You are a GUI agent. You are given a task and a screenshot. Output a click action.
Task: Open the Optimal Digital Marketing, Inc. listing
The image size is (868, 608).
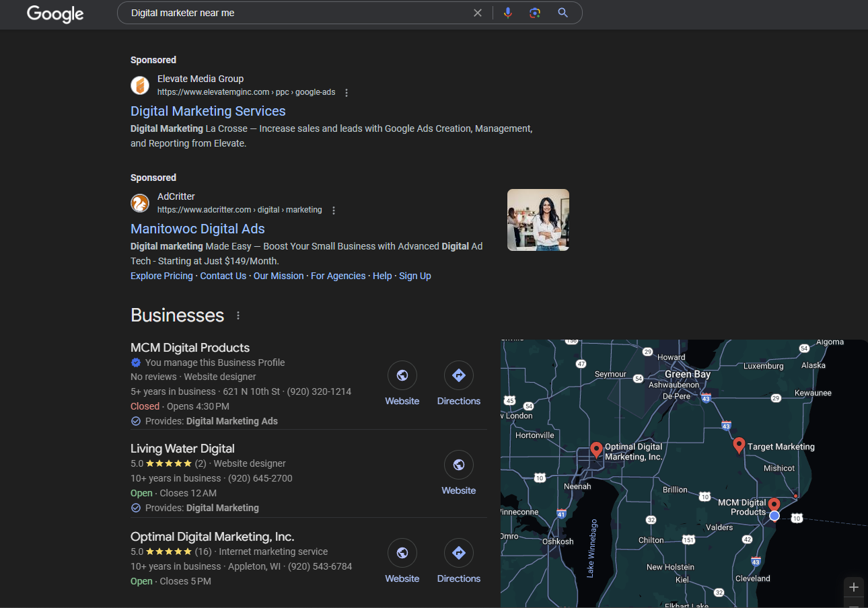213,537
